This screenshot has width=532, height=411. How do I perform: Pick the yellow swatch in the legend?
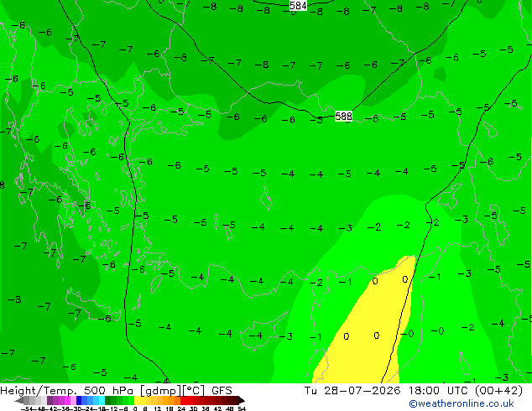click(137, 400)
